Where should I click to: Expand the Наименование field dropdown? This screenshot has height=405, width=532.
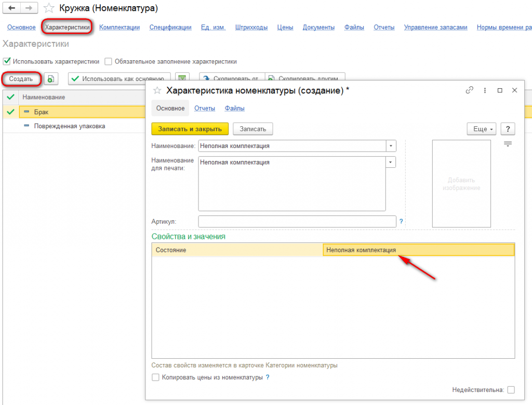(x=391, y=146)
